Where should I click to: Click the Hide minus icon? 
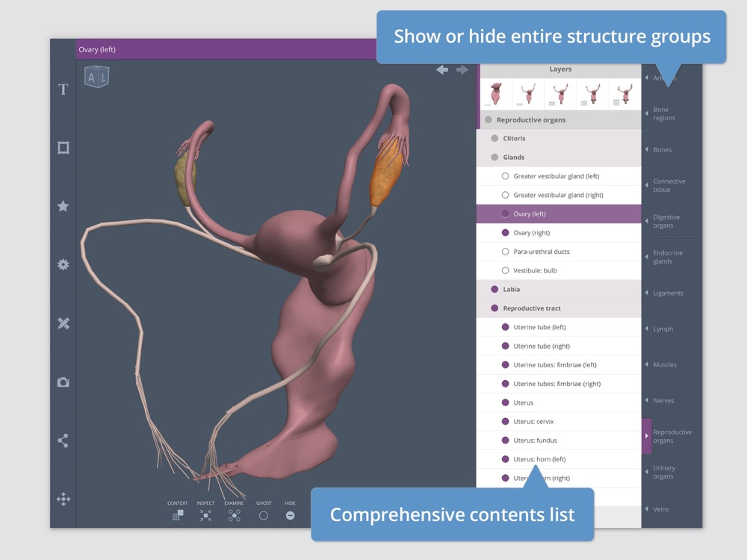coord(290,515)
